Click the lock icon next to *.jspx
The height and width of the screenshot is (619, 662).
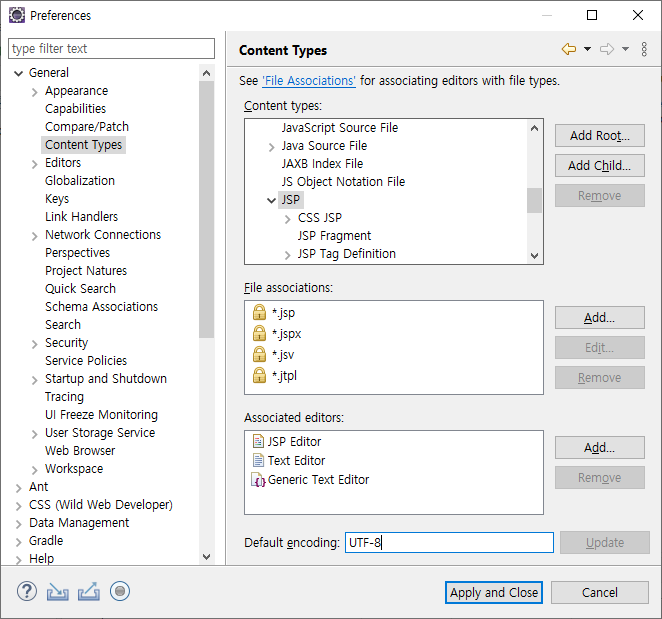[x=259, y=333]
